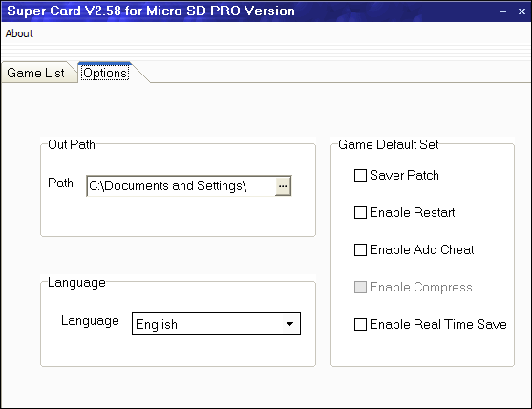
Task: Expand the Language dropdown arrow
Action: click(x=289, y=324)
